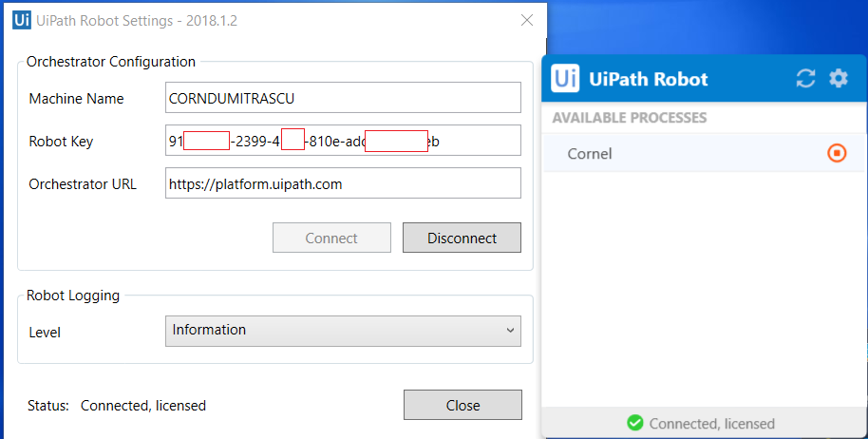Click the Robot Settings title bar logo
Image resolution: width=868 pixels, height=439 pixels.
tap(21, 21)
